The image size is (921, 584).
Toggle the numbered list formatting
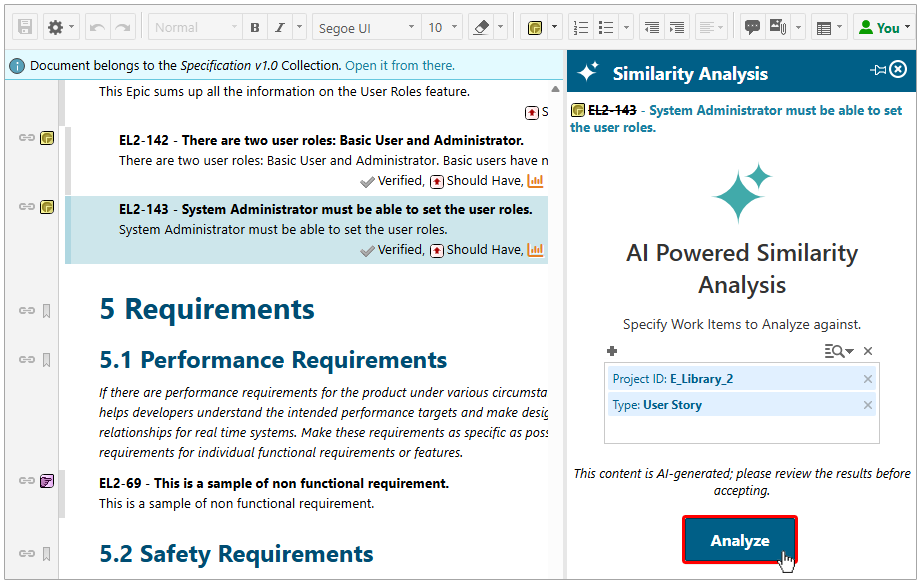582,27
